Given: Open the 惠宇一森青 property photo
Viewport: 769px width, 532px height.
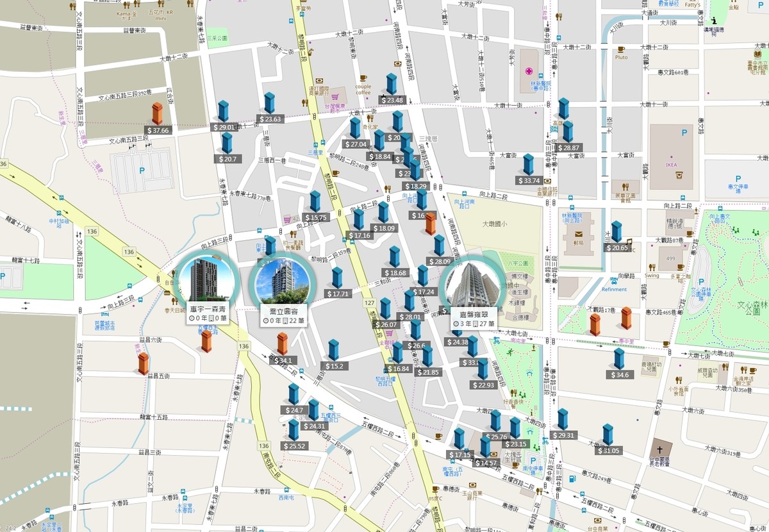Looking at the screenshot, I should [204, 282].
